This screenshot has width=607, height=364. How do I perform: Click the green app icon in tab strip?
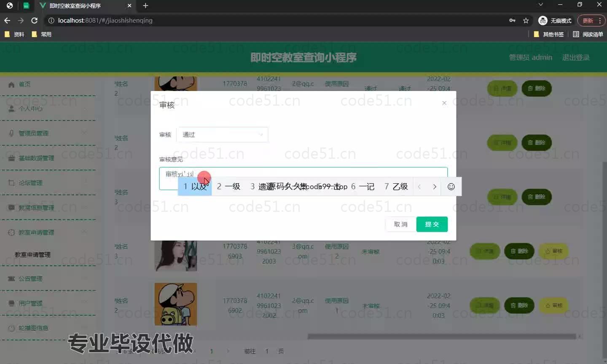tap(26, 5)
